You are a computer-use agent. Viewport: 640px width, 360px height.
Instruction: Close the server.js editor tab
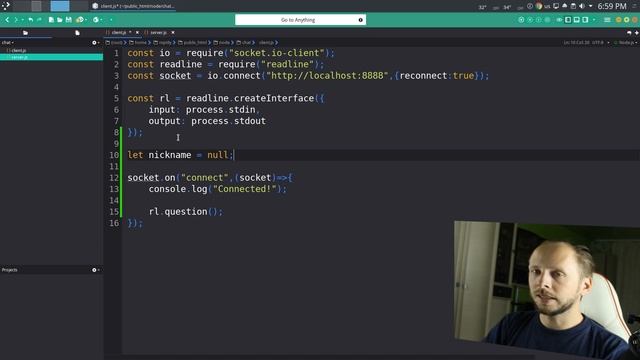click(173, 32)
